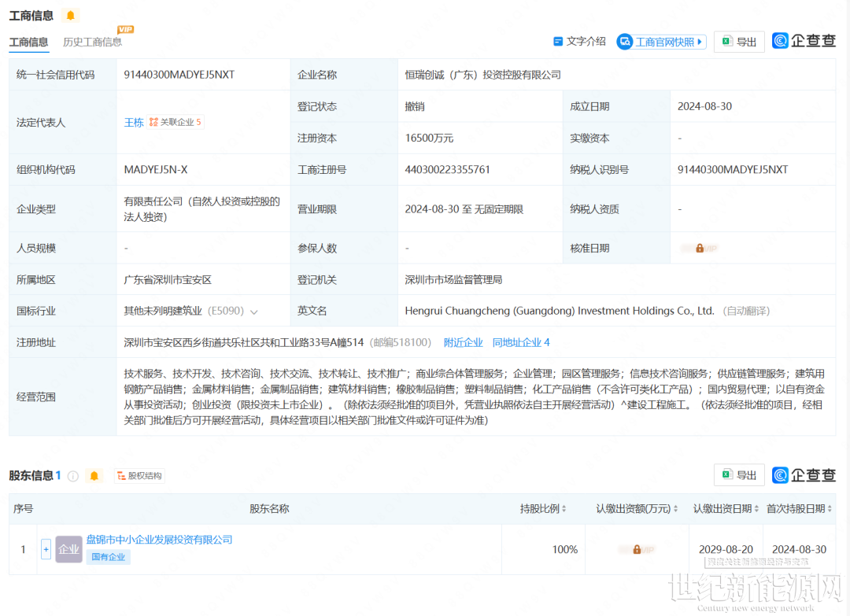The height and width of the screenshot is (616, 850).
Task: Click the 法定代表人 field label
Action: 41,123
